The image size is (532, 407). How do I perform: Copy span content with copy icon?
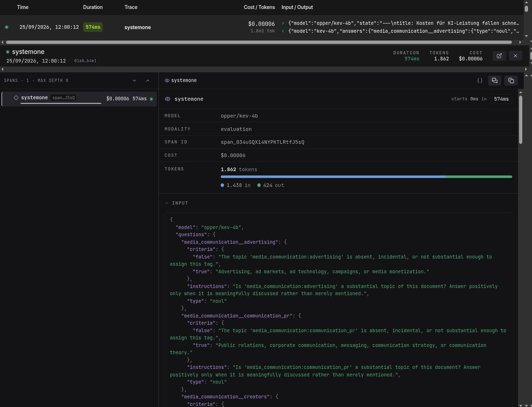point(511,81)
